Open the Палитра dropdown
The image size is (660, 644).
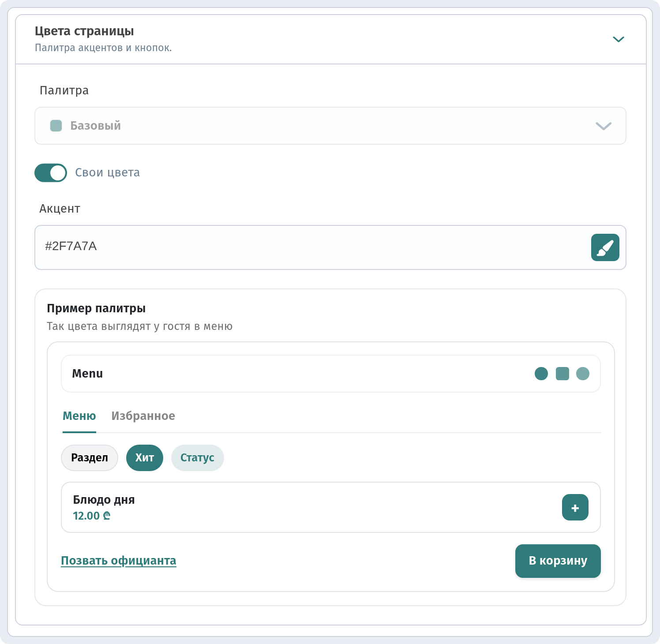coord(330,126)
